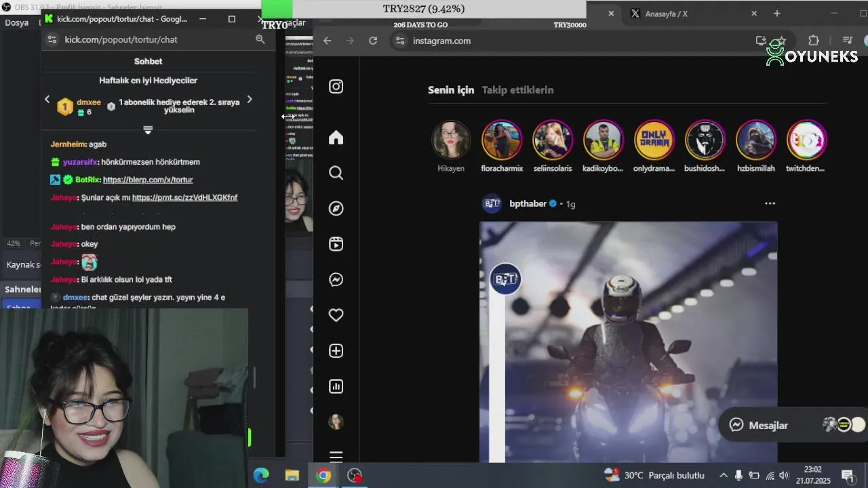
Task: Open Instagram notifications heart icon
Action: click(x=336, y=315)
